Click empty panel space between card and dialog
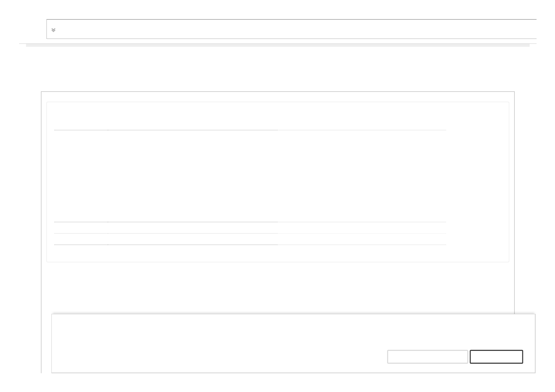 click(277, 288)
